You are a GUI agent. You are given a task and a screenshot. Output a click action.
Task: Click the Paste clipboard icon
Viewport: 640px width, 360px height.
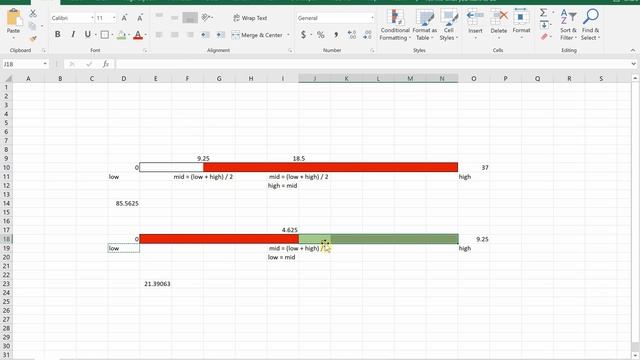13,18
